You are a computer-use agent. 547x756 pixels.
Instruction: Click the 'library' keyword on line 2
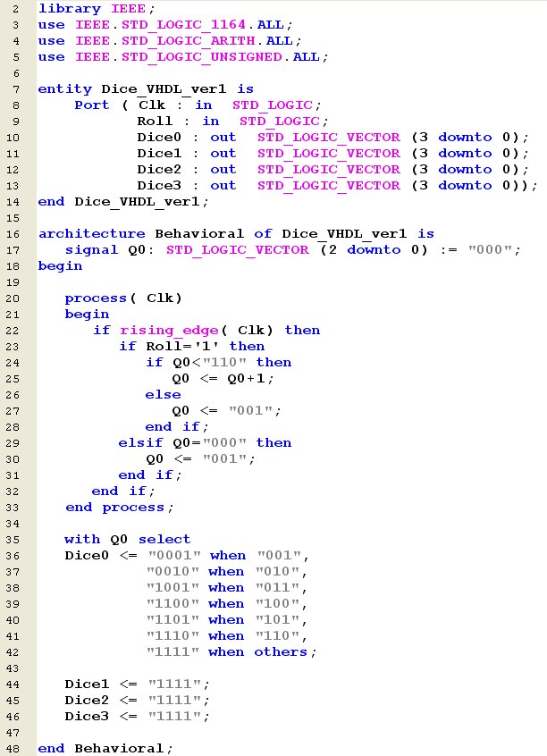click(70, 9)
